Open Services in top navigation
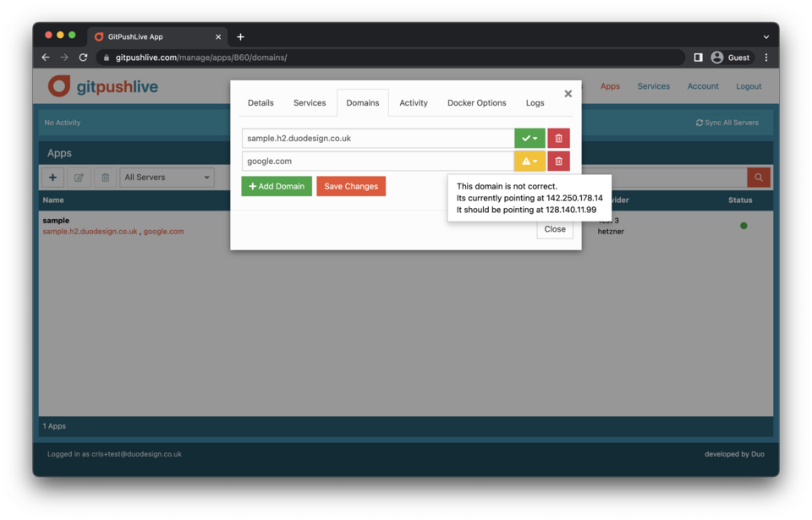 click(x=654, y=86)
